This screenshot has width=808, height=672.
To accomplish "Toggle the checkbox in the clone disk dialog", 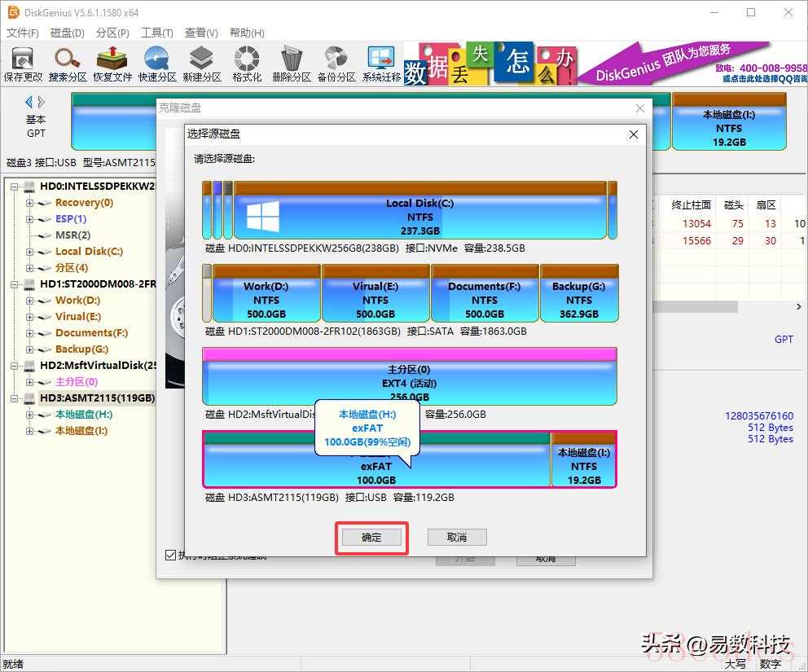I will pos(170,555).
